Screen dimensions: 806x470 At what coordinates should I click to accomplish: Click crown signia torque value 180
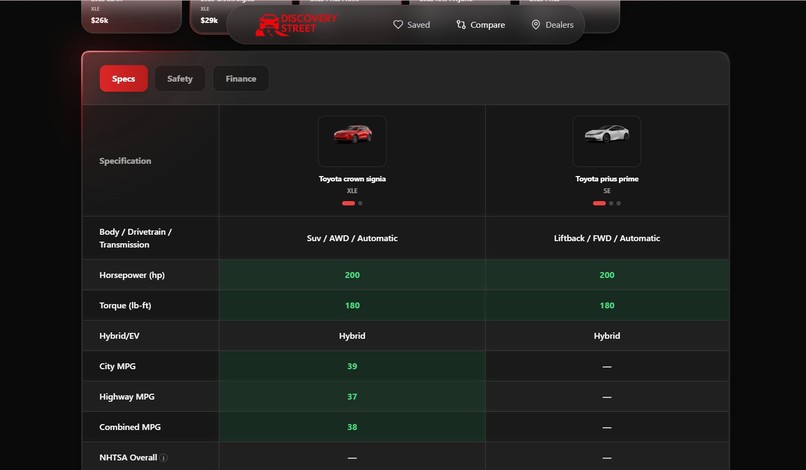pos(352,305)
